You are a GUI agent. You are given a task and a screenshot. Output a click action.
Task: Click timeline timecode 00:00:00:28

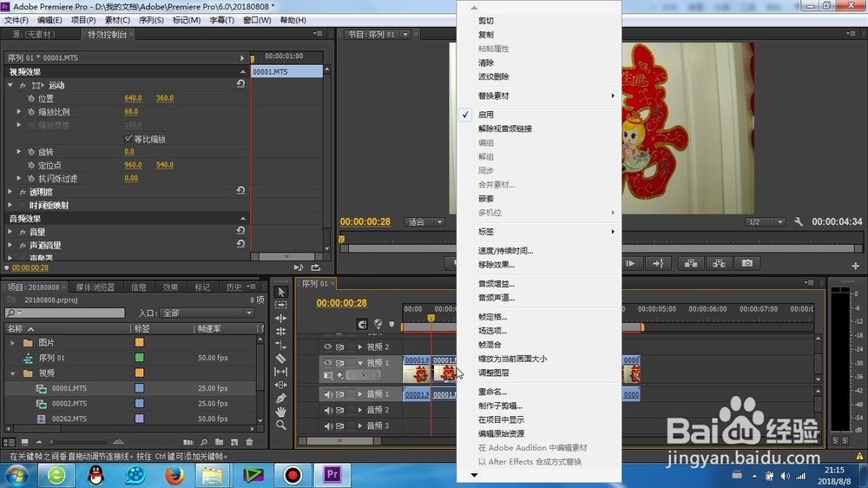coord(341,303)
